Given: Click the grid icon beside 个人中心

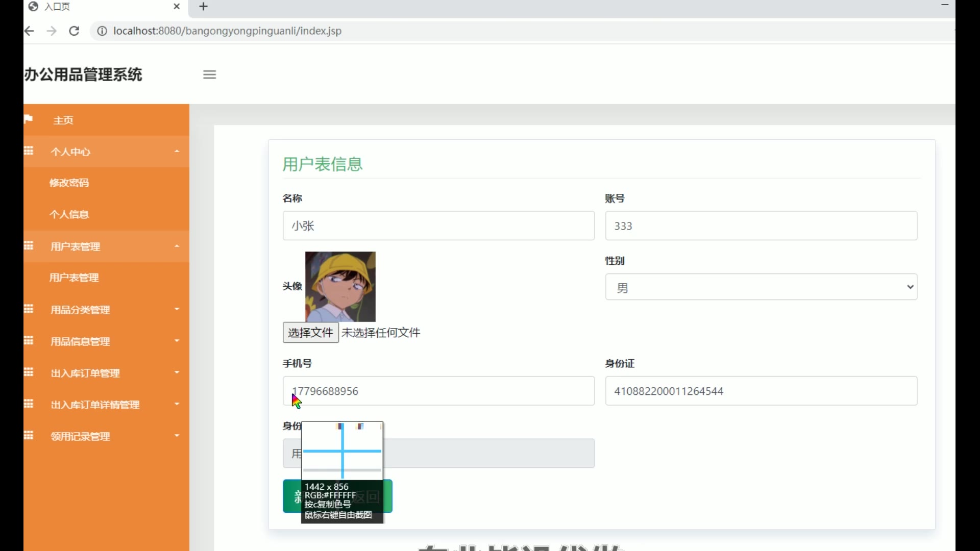Looking at the screenshot, I should [x=29, y=151].
